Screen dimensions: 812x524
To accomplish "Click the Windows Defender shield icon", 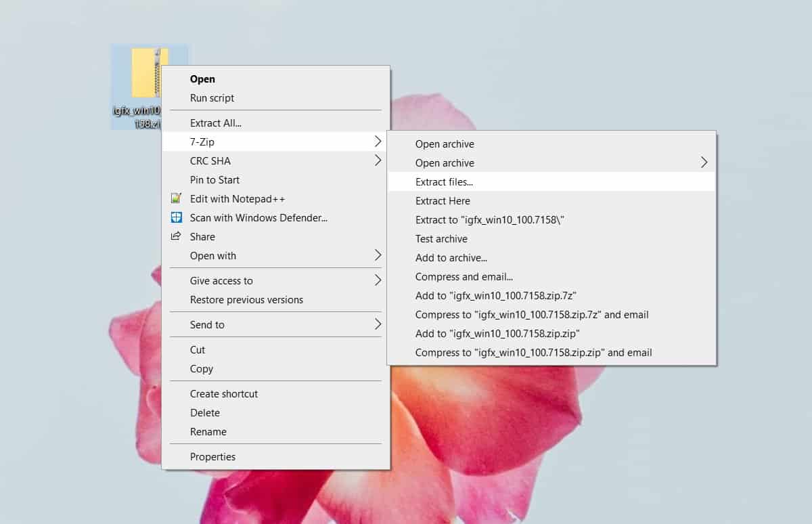I will click(x=177, y=217).
